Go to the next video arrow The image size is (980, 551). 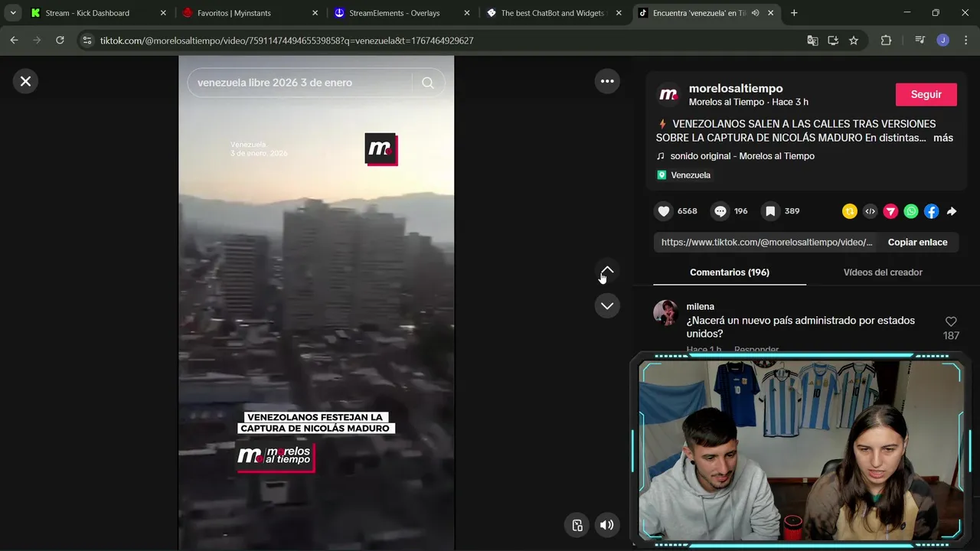coord(607,305)
